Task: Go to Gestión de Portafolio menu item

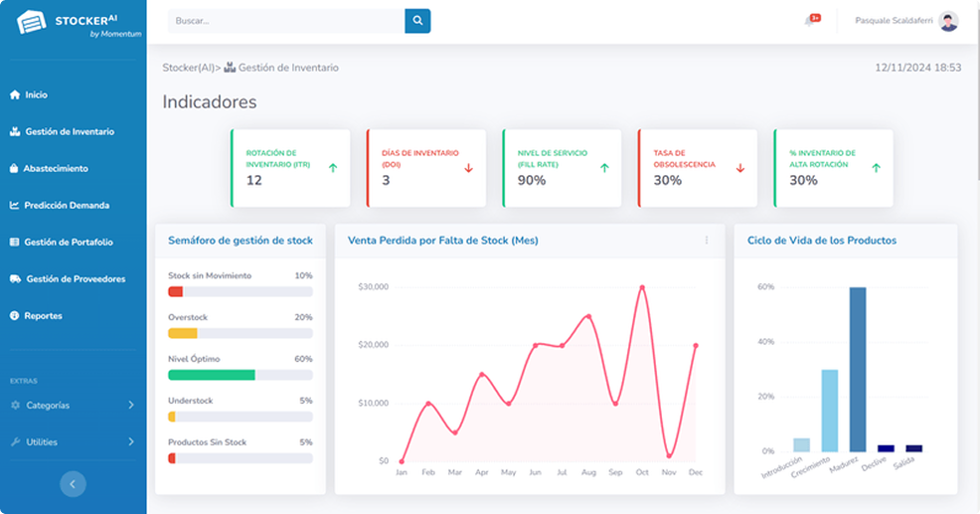Action: (x=69, y=243)
